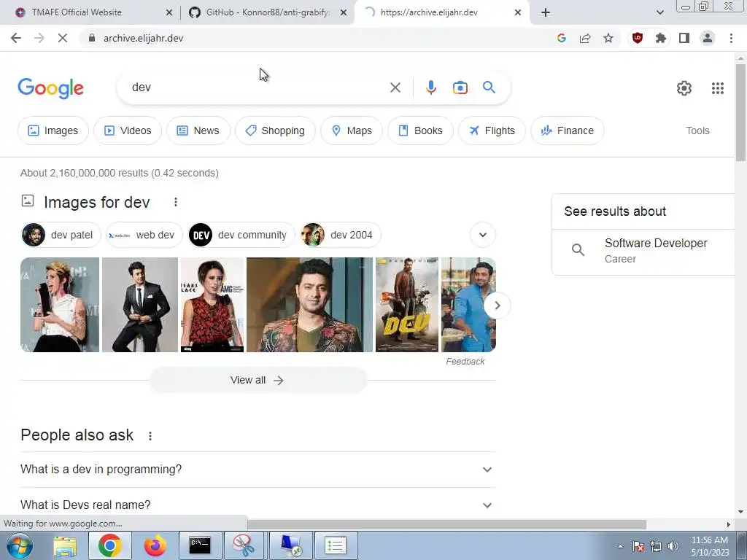
Task: Close the GitHub anti-grabify tab
Action: pos(344,12)
